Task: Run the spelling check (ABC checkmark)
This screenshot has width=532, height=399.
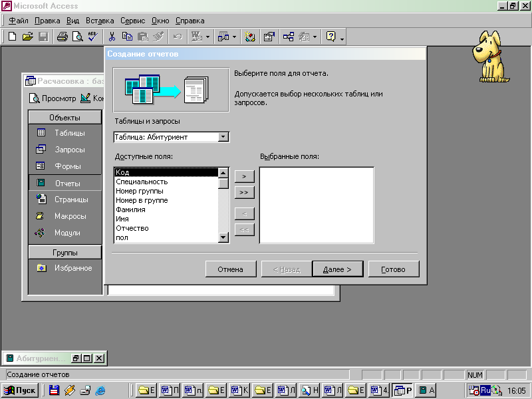Action: pos(92,37)
